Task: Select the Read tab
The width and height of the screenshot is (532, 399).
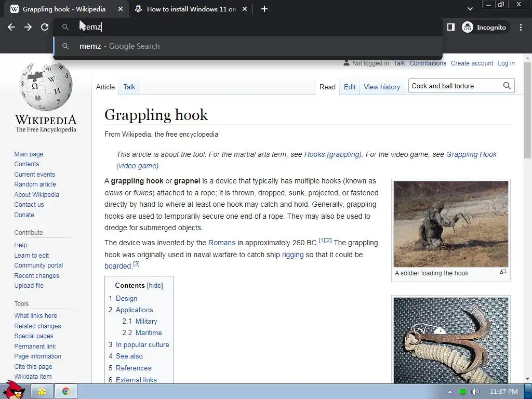Action: [327, 87]
